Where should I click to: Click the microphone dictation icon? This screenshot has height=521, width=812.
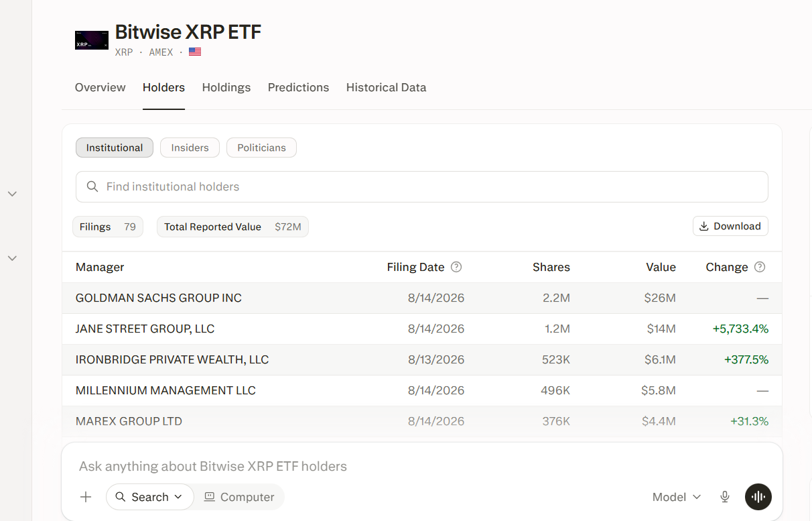coord(725,497)
